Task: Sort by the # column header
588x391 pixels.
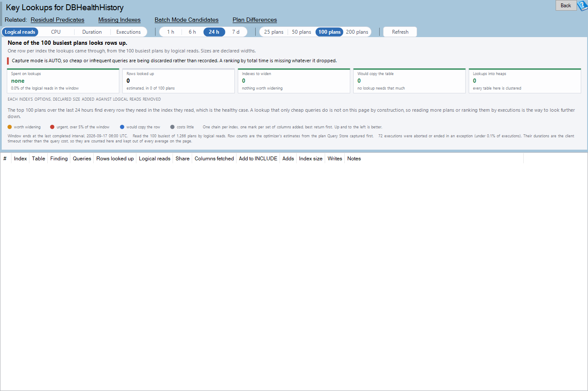Action: (6, 159)
